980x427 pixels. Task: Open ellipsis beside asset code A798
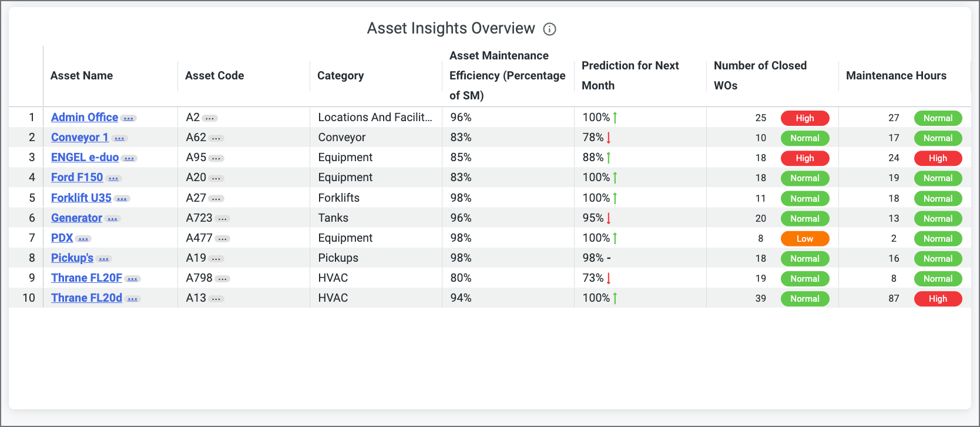[222, 279]
